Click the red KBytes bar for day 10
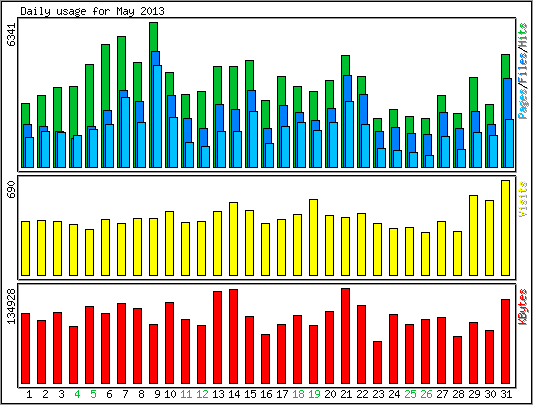 tap(169, 343)
